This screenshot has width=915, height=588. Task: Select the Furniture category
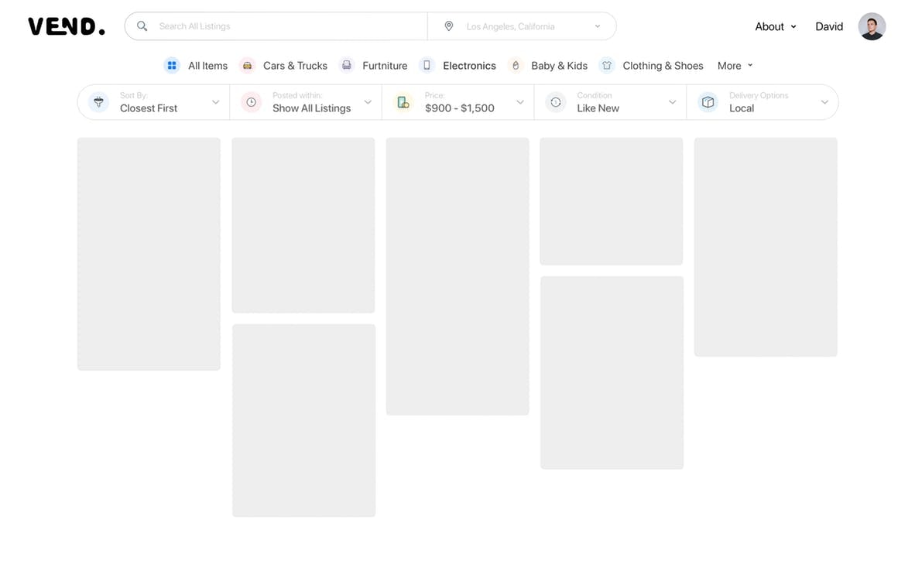pyautogui.click(x=373, y=65)
